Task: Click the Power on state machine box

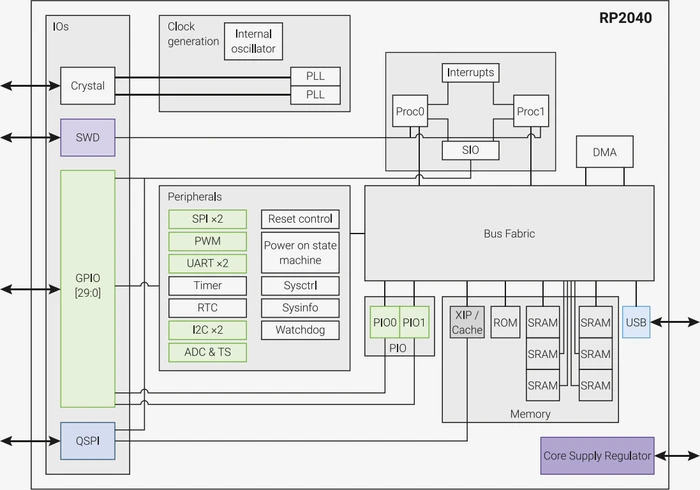Action: [x=300, y=253]
